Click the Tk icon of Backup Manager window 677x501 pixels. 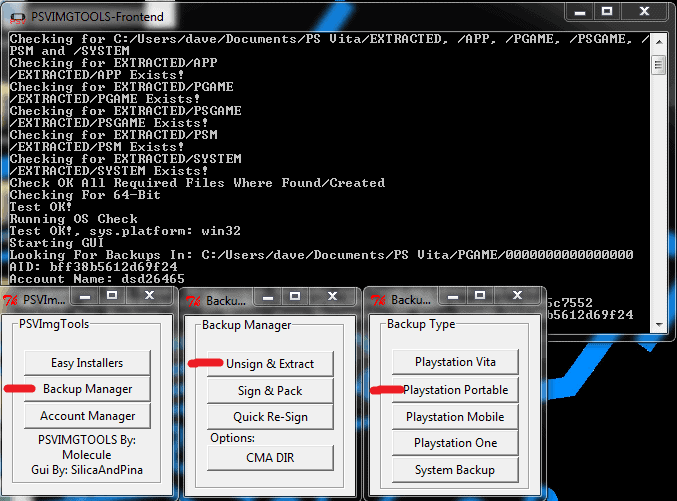pyautogui.click(x=193, y=301)
